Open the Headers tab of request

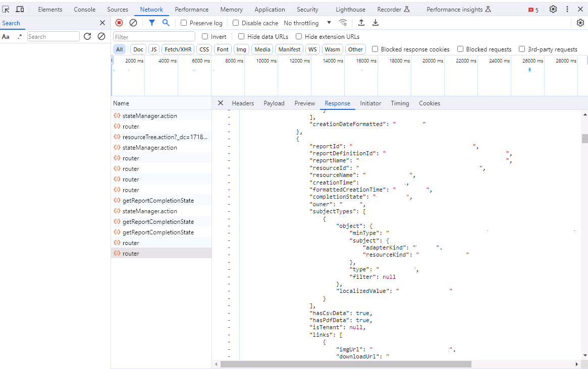point(243,103)
